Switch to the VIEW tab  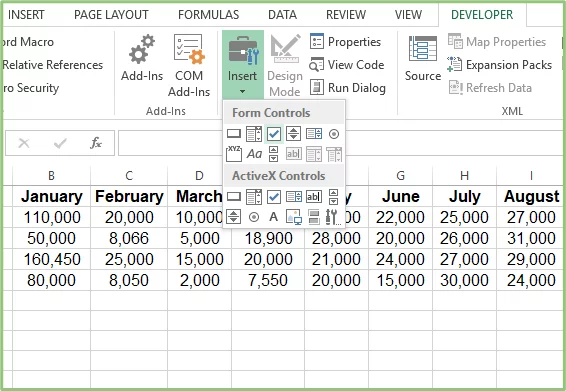click(x=408, y=15)
